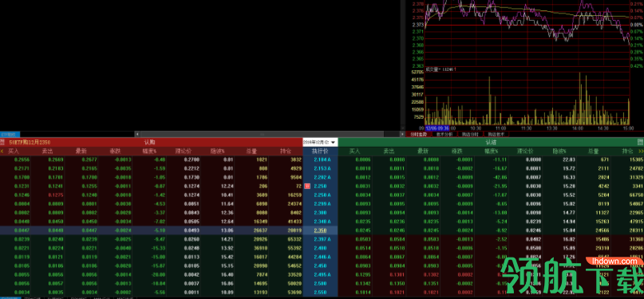Click the 12/06 09:36 time marker on the chart
The height and width of the screenshot is (299, 644).
tap(437, 128)
